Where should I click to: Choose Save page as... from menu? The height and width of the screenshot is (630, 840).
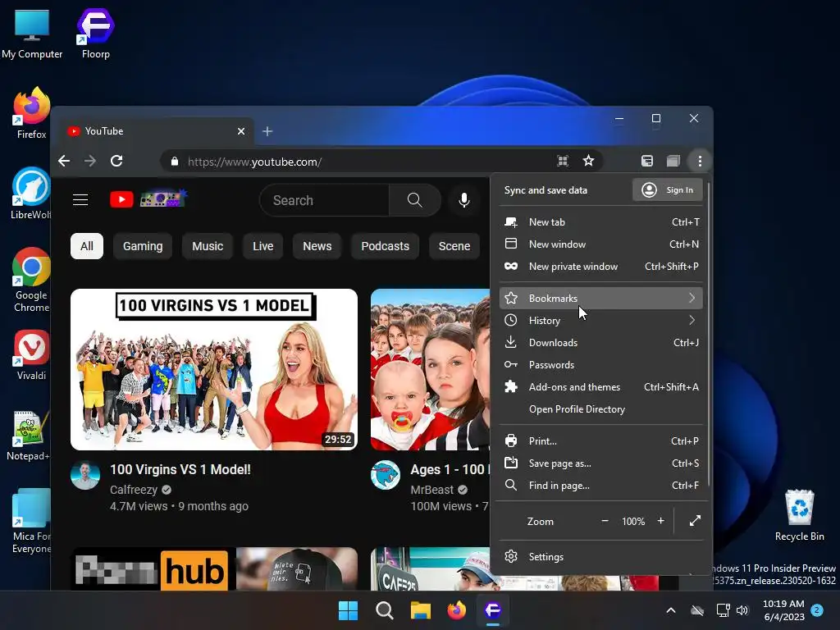pos(601,463)
